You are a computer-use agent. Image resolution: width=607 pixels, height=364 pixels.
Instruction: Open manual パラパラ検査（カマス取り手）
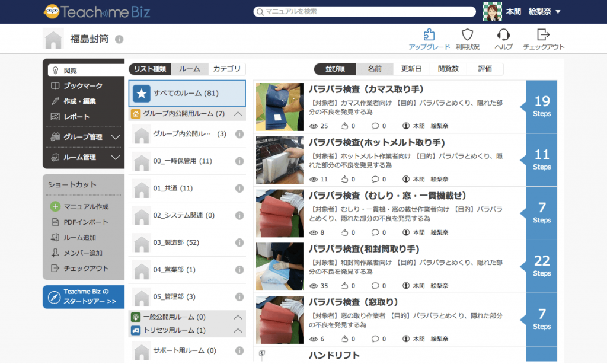click(x=366, y=90)
